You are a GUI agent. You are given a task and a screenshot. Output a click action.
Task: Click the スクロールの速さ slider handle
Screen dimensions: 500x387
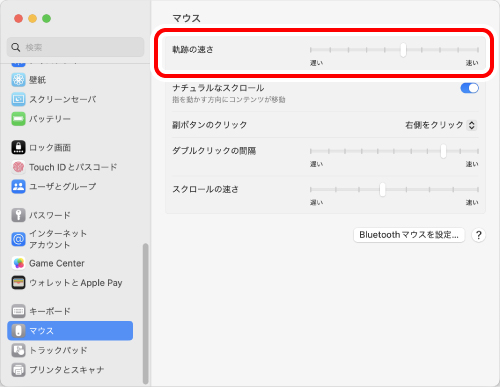tap(382, 190)
